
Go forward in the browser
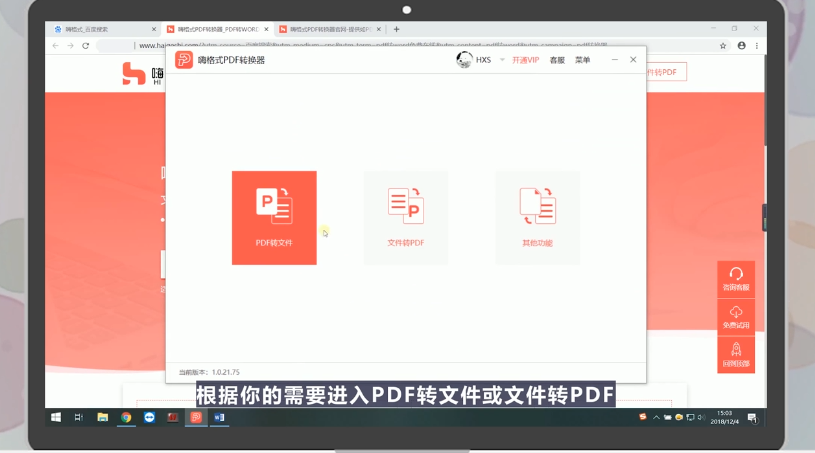(70, 46)
